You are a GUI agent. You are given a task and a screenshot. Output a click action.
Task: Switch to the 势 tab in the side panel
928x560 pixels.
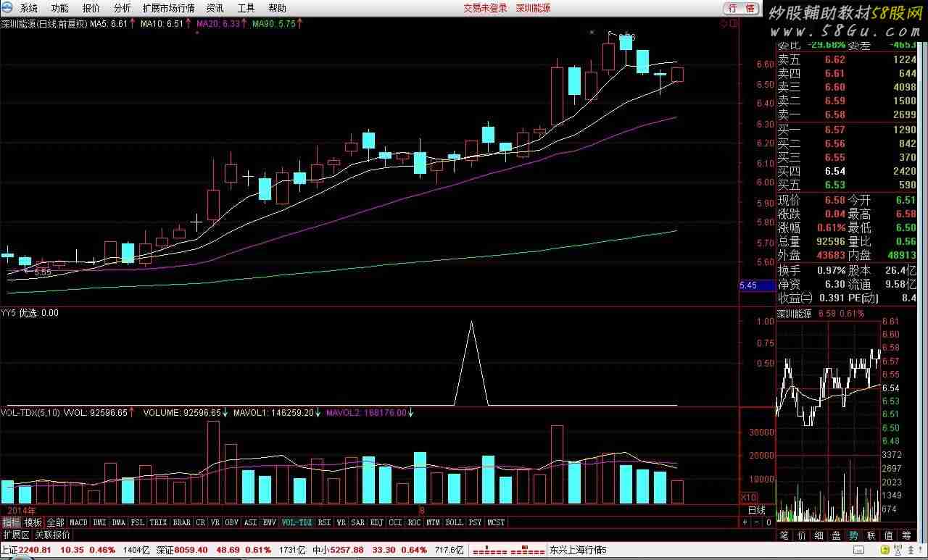point(853,535)
